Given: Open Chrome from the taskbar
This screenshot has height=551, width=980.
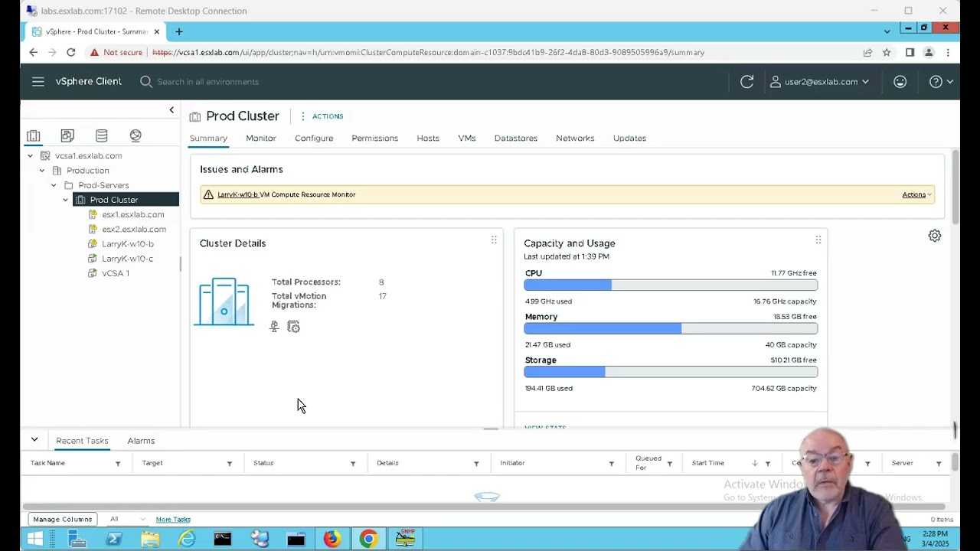Looking at the screenshot, I should coord(368,540).
